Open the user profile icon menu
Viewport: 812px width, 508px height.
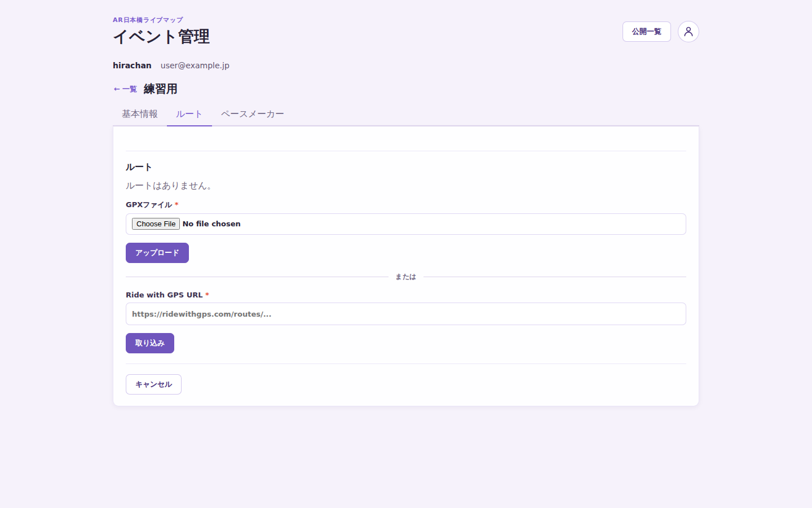coord(688,32)
